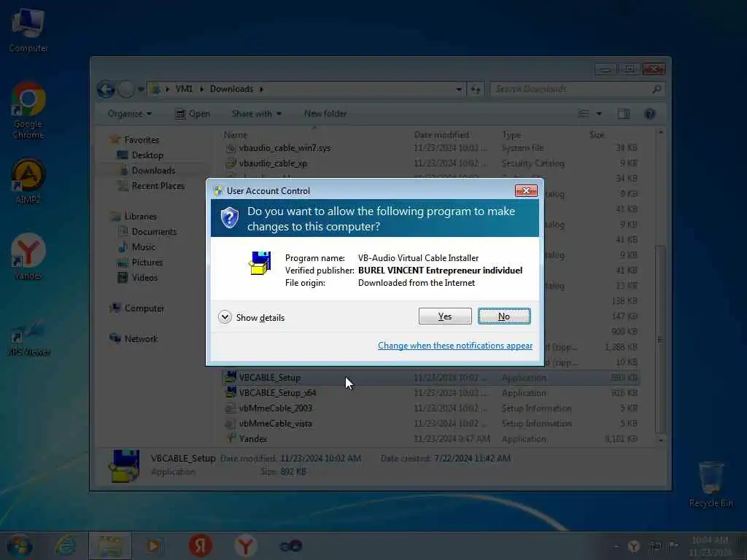The height and width of the screenshot is (560, 747).
Task: Open Change when these notifications appear link
Action: point(455,346)
